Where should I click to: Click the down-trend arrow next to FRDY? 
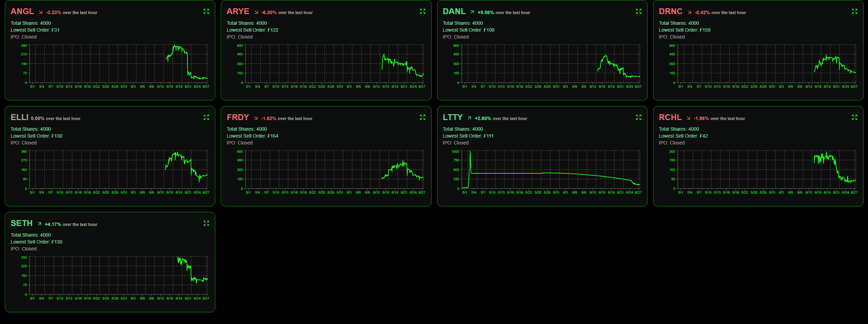[256, 118]
